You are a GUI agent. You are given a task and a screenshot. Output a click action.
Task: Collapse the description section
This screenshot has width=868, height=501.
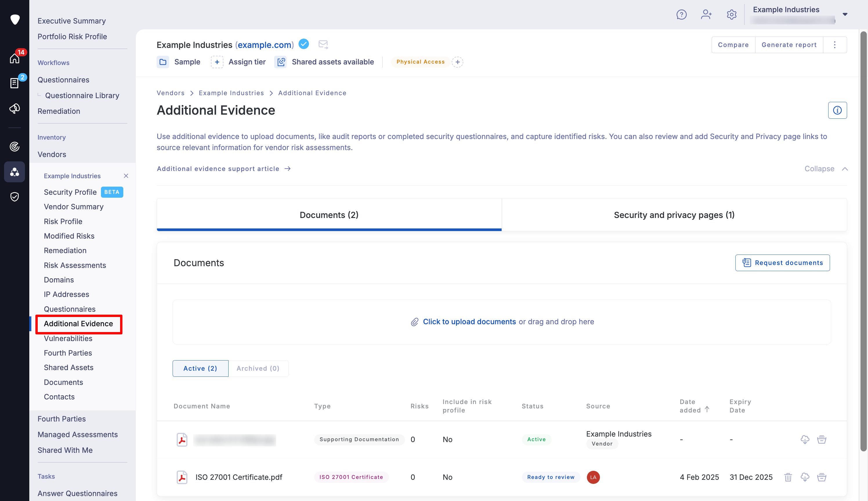826,169
